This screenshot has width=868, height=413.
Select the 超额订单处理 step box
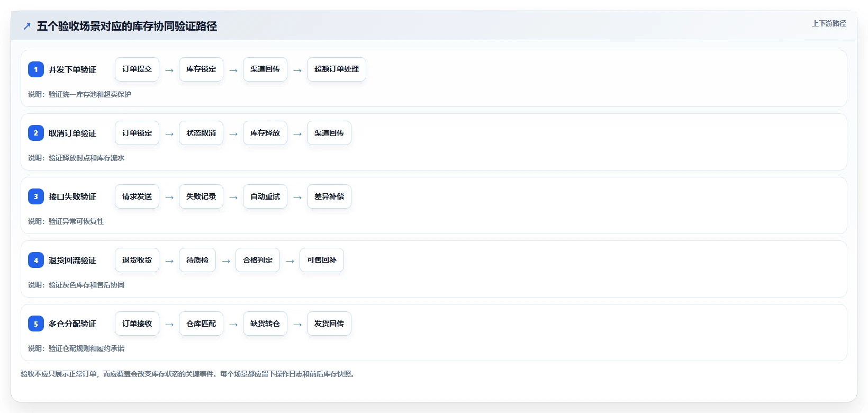tap(337, 69)
